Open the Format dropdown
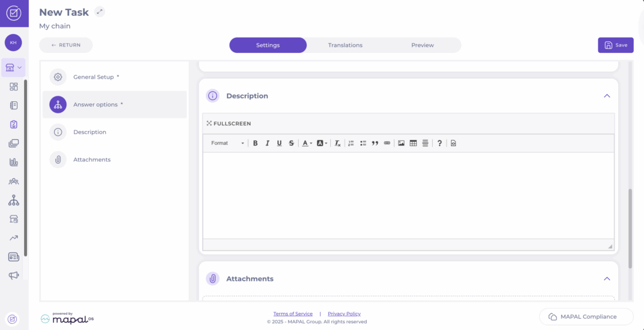 [x=227, y=144]
